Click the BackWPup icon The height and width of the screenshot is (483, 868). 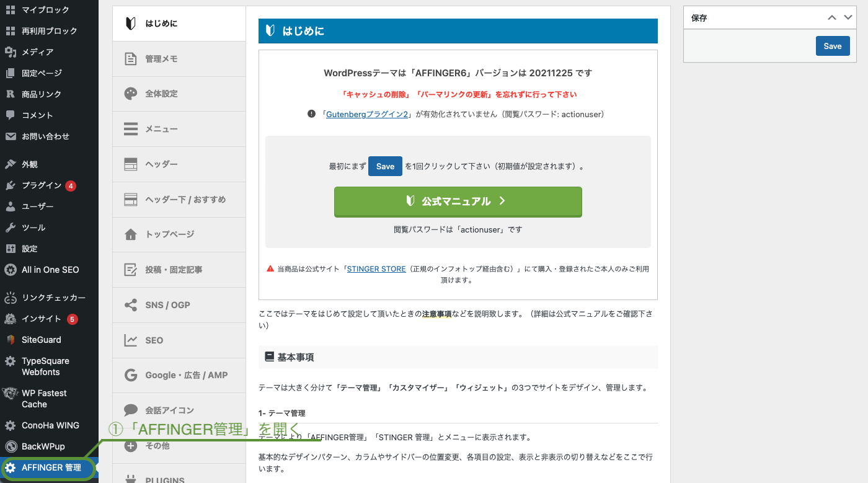10,446
